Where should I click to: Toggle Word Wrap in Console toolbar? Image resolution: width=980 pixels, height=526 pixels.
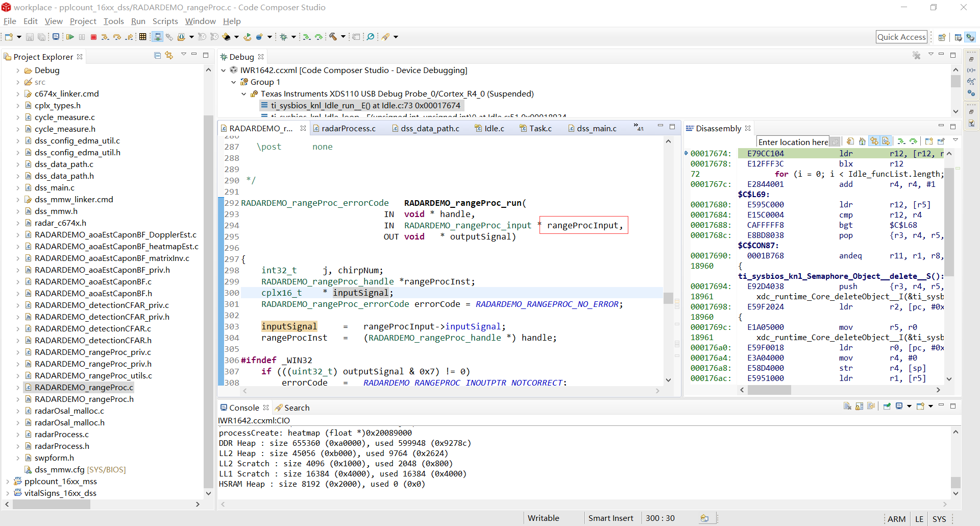pyautogui.click(x=871, y=407)
